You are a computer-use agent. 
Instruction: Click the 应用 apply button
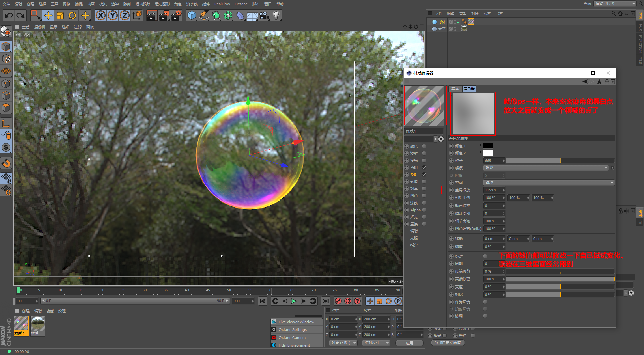(409, 343)
